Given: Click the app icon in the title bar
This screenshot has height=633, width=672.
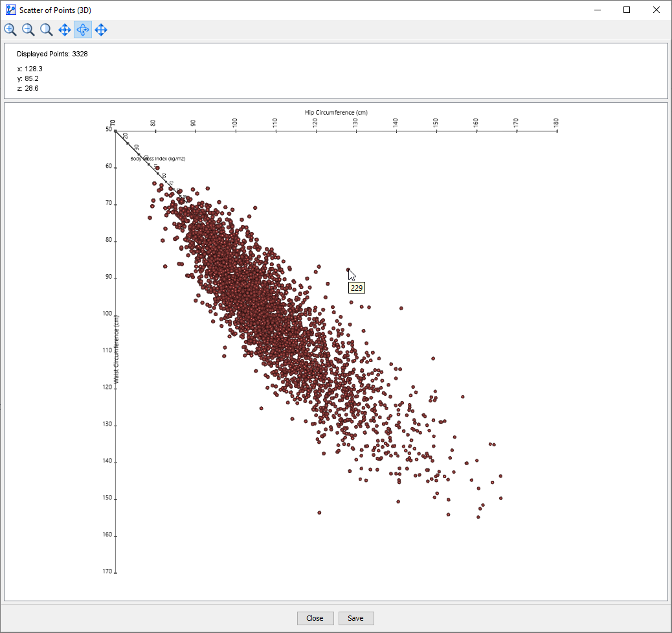Looking at the screenshot, I should tap(10, 10).
